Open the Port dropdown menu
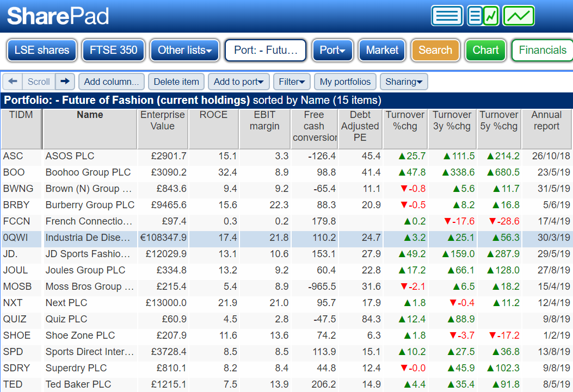The width and height of the screenshot is (573, 392). 332,50
